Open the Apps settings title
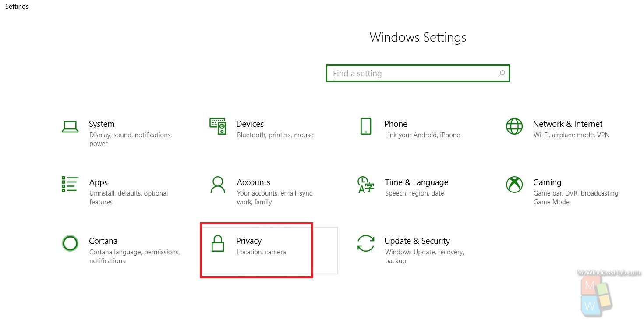This screenshot has width=644, height=331. pyautogui.click(x=99, y=182)
